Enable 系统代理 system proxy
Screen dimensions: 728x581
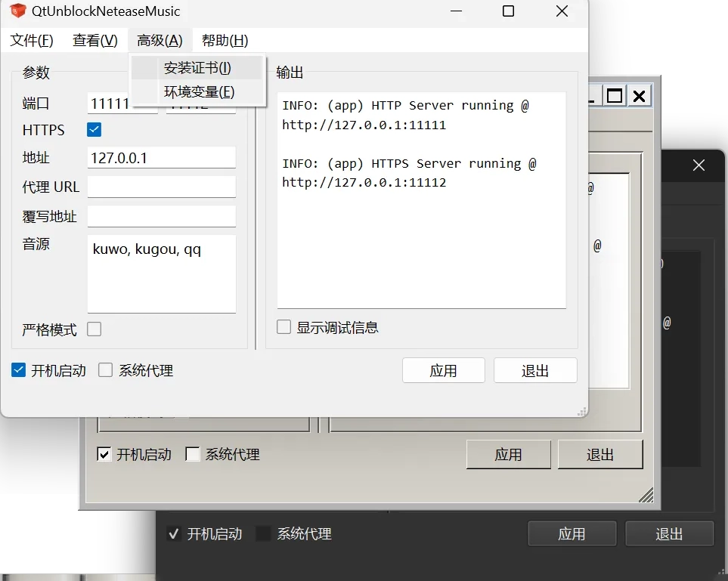[x=105, y=369]
